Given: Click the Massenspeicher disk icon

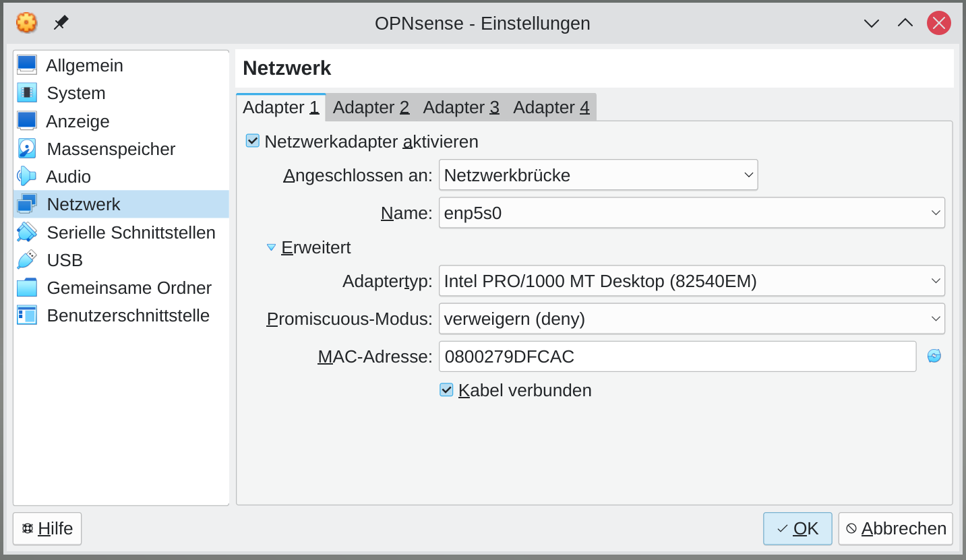Looking at the screenshot, I should coord(27,148).
